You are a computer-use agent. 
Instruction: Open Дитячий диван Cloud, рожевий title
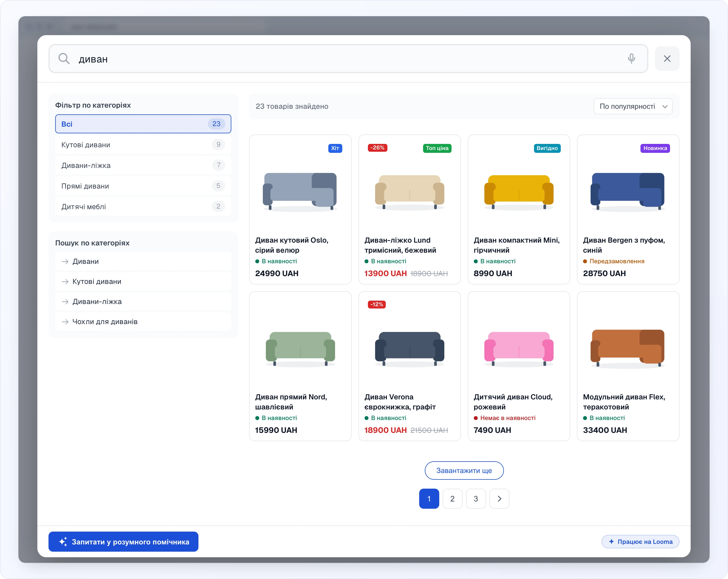pos(513,402)
